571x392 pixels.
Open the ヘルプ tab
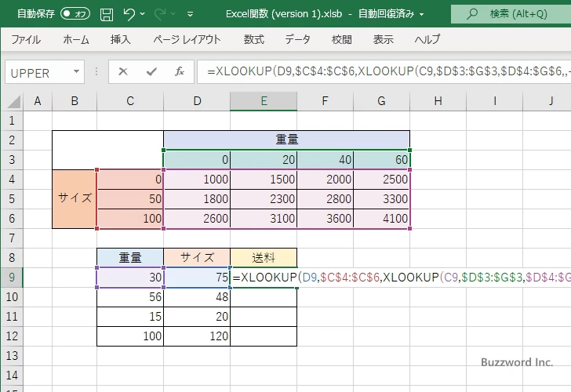(427, 39)
